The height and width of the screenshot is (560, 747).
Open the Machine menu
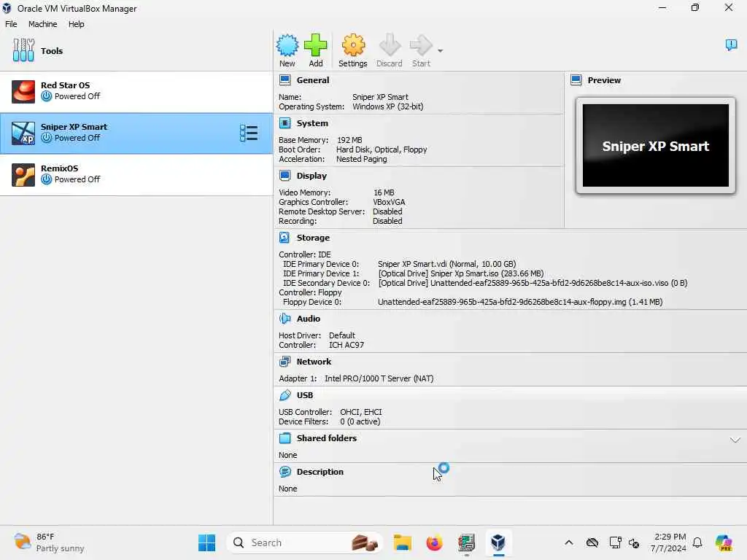click(x=42, y=24)
